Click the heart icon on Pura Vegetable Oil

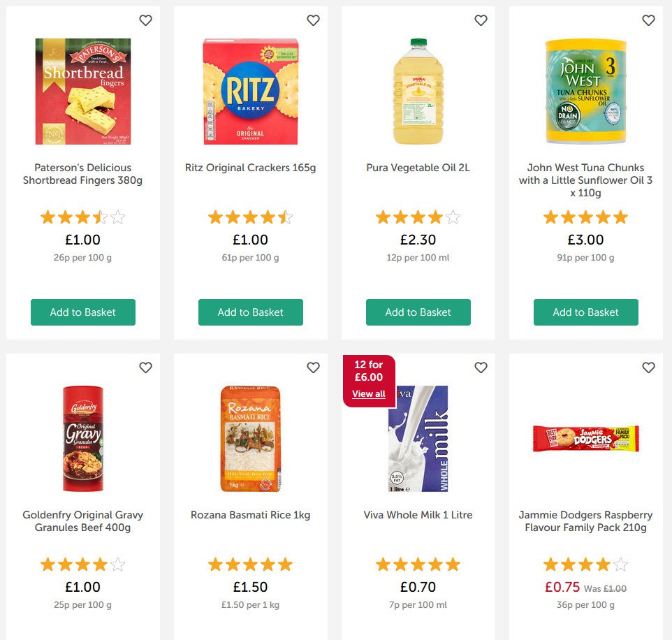(481, 20)
